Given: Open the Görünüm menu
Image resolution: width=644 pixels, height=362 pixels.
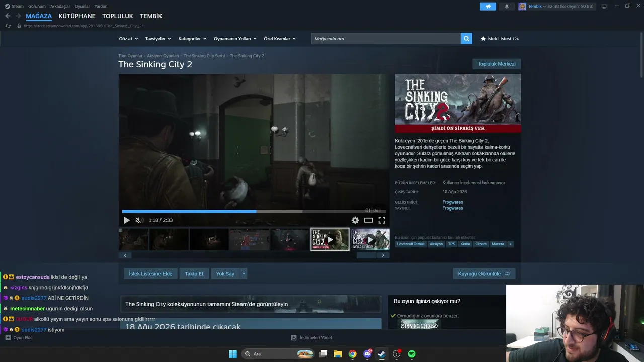Looking at the screenshot, I should point(37,7).
